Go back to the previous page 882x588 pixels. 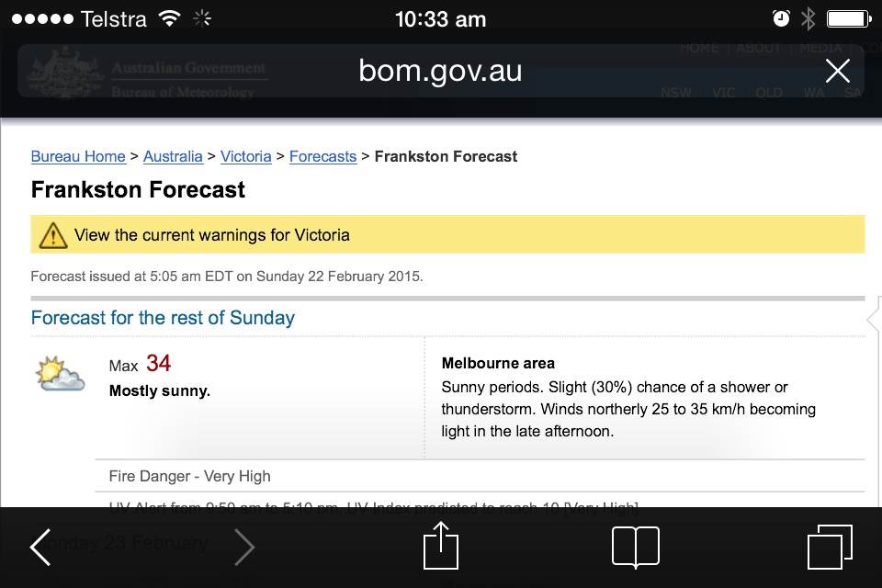tap(40, 548)
